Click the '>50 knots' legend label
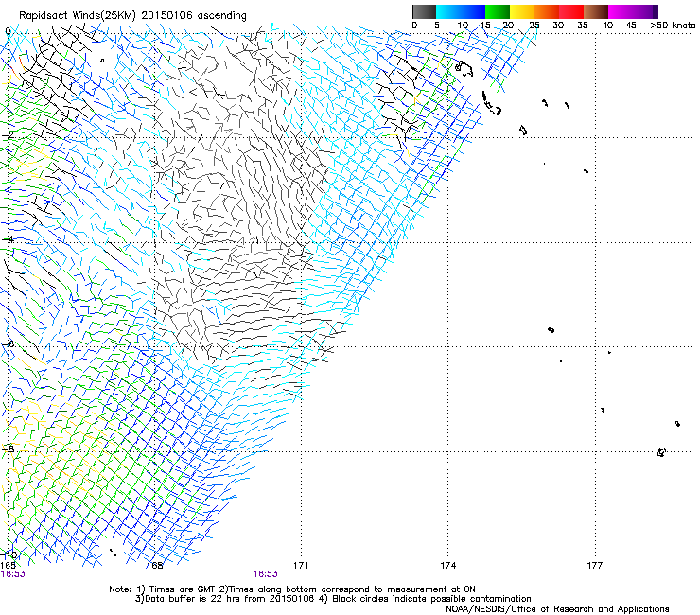 point(673,26)
